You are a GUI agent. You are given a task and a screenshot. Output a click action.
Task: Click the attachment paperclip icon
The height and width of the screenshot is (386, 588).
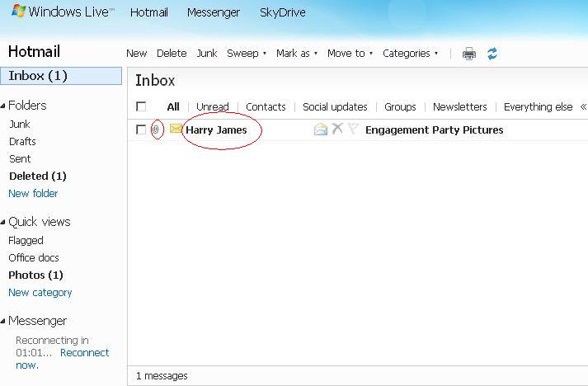tap(155, 129)
